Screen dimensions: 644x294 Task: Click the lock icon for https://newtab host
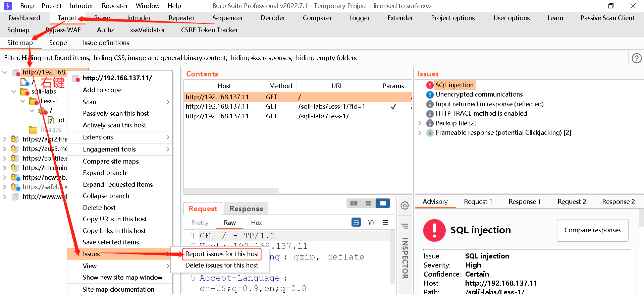point(15,177)
